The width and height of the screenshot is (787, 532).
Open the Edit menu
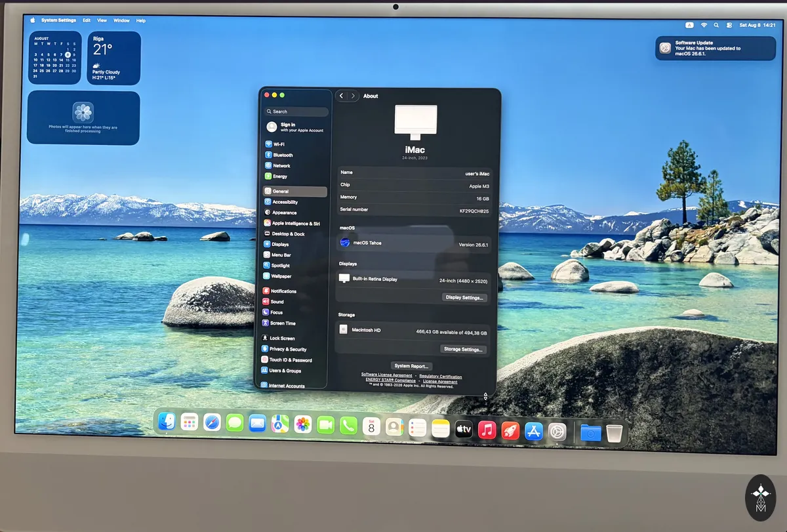click(87, 20)
